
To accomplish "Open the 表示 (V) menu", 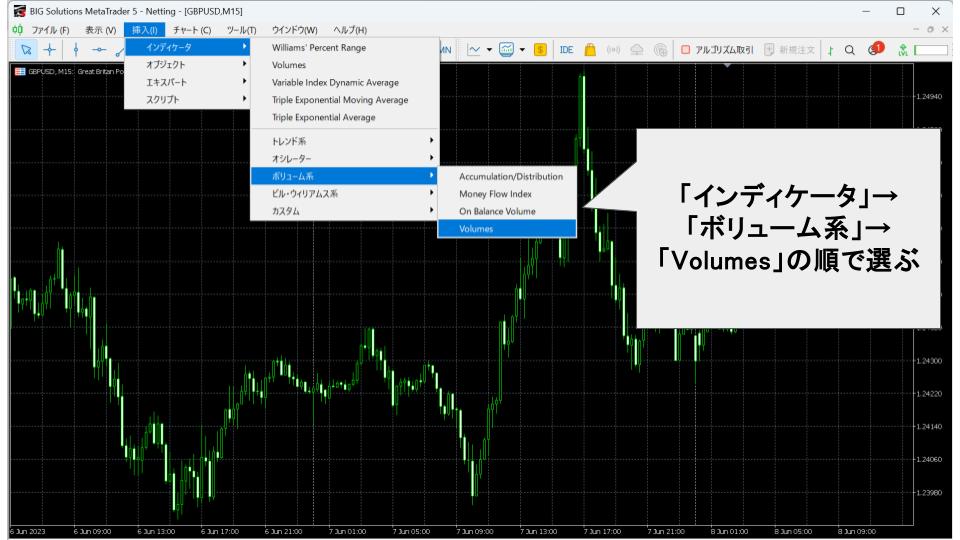I will [100, 29].
